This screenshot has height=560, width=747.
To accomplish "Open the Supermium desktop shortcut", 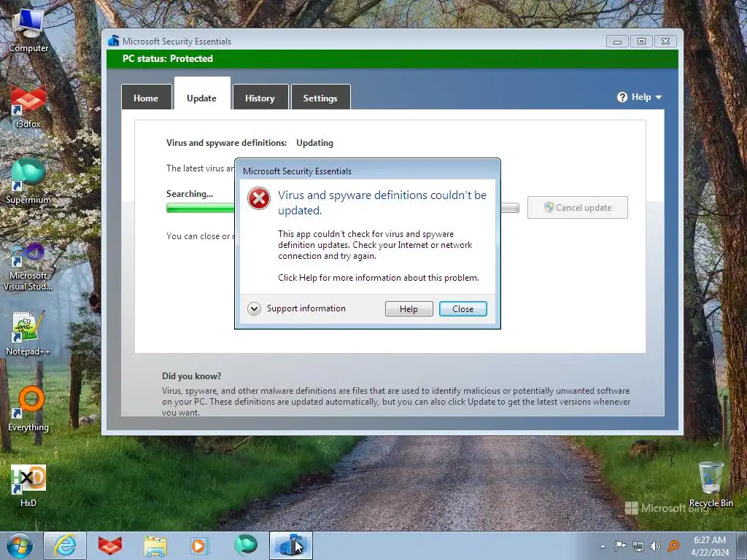I will tap(28, 181).
